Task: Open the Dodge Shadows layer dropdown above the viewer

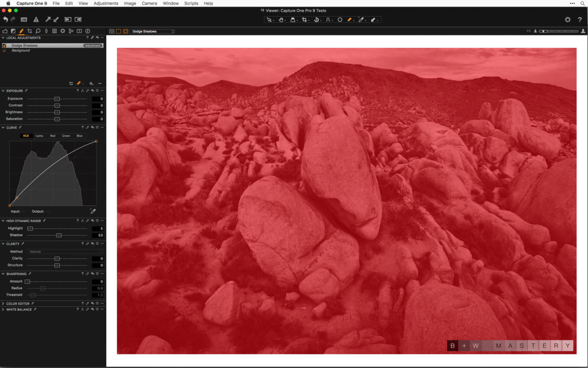Action: (x=153, y=31)
